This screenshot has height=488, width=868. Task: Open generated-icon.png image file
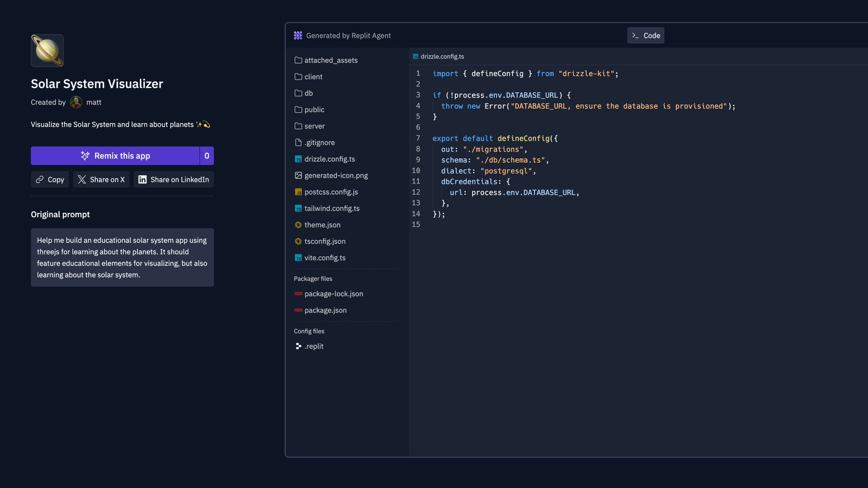tap(331, 176)
